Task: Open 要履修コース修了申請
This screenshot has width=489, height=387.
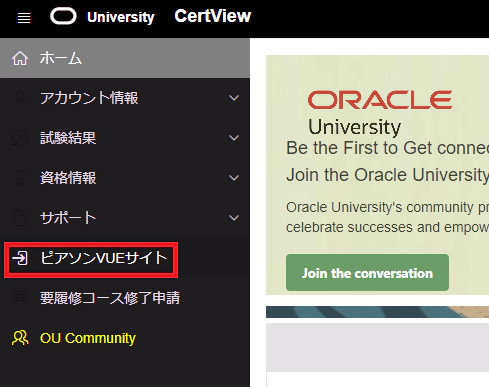Action: (x=125, y=298)
